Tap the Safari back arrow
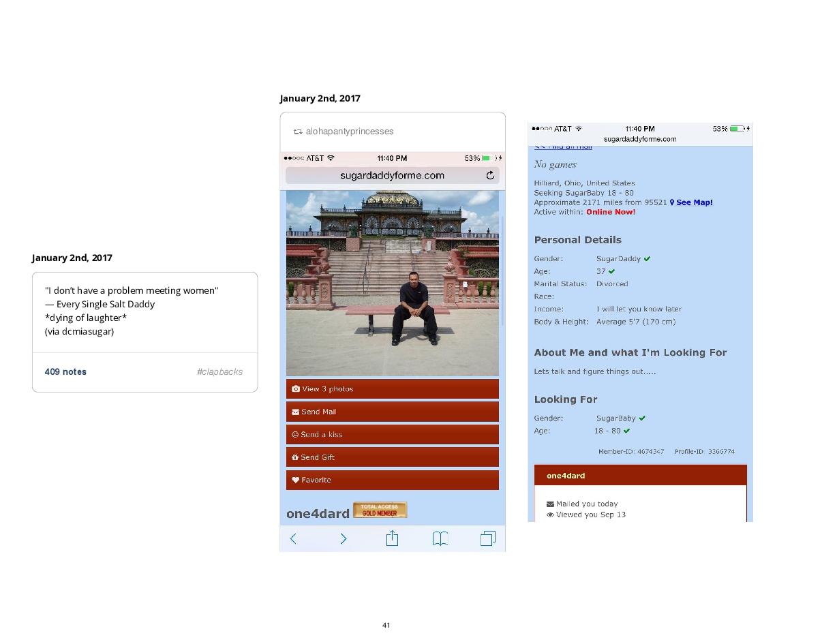837x644 pixels. click(293, 539)
